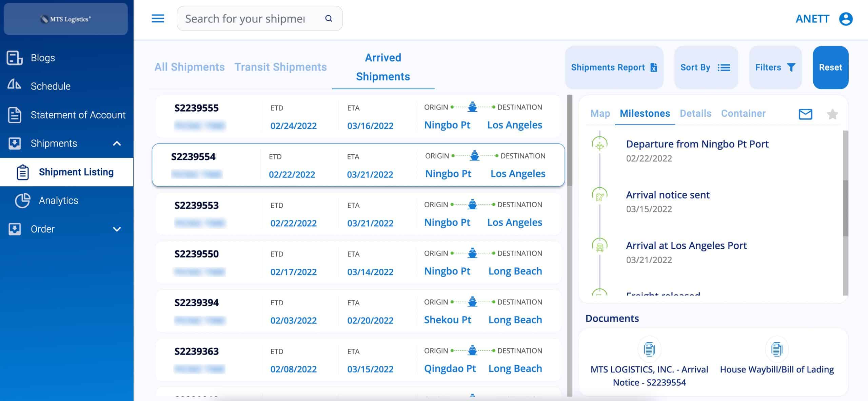
Task: Click the Schedule sailboat icon
Action: point(14,83)
